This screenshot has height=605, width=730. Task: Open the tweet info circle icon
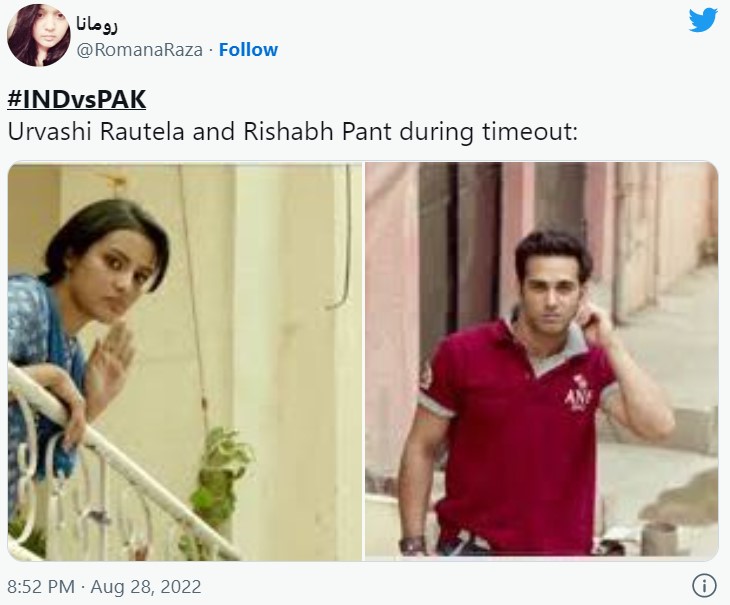(704, 585)
